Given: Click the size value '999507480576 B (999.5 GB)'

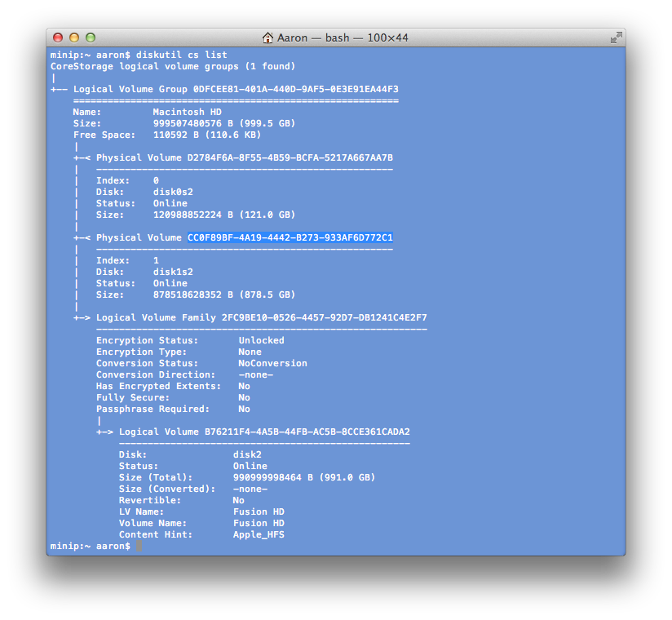Looking at the screenshot, I should (x=224, y=123).
